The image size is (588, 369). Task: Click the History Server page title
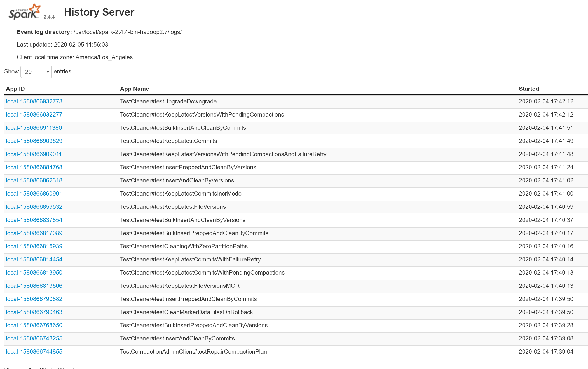(x=99, y=12)
